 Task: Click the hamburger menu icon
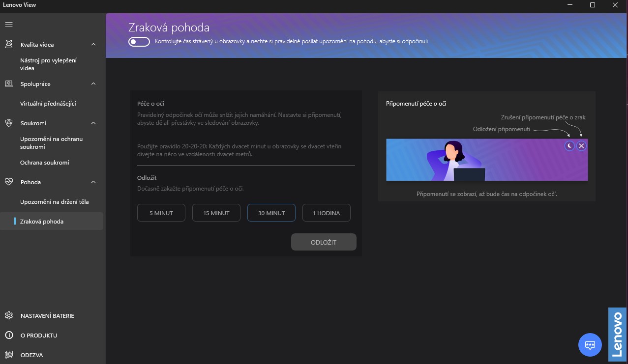click(x=9, y=25)
